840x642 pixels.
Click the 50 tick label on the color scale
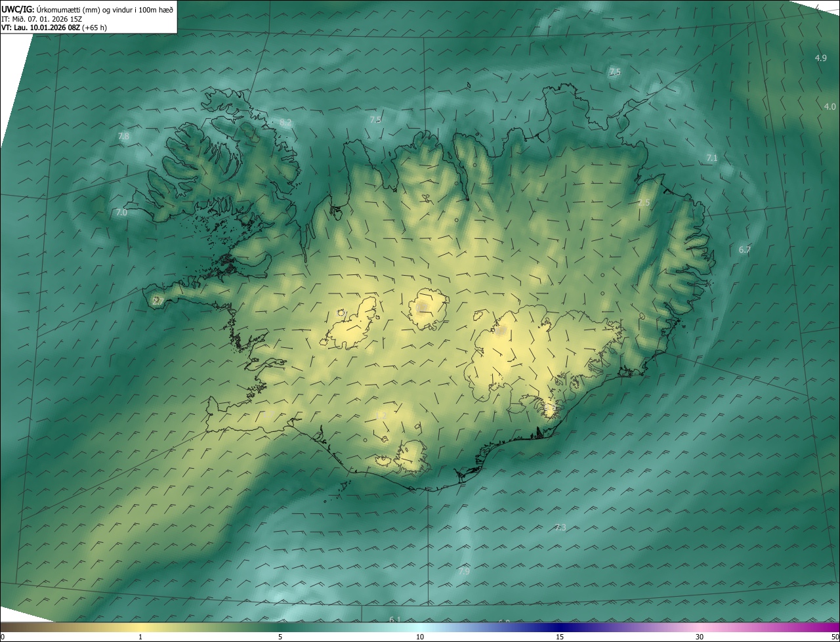[835, 637]
